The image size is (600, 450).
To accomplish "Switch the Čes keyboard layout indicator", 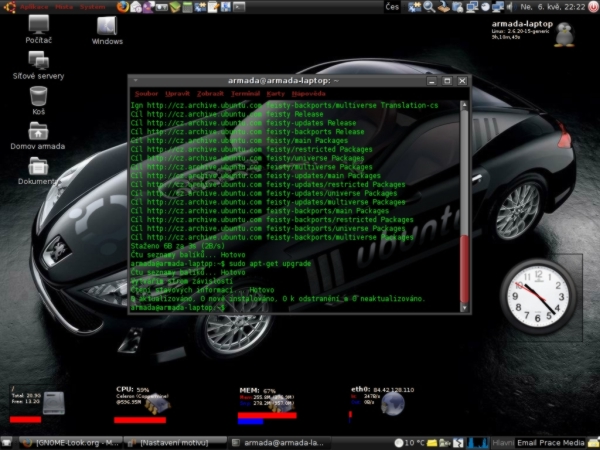I will [x=392, y=7].
